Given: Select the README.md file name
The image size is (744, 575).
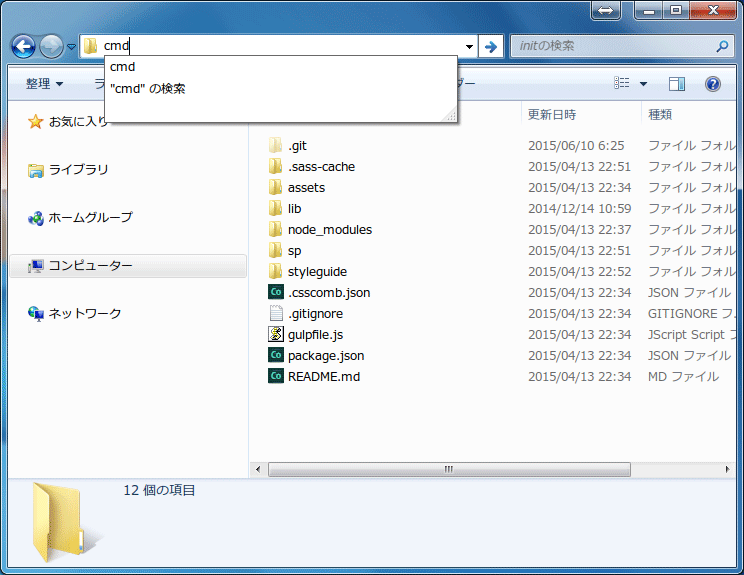Looking at the screenshot, I should [x=324, y=376].
